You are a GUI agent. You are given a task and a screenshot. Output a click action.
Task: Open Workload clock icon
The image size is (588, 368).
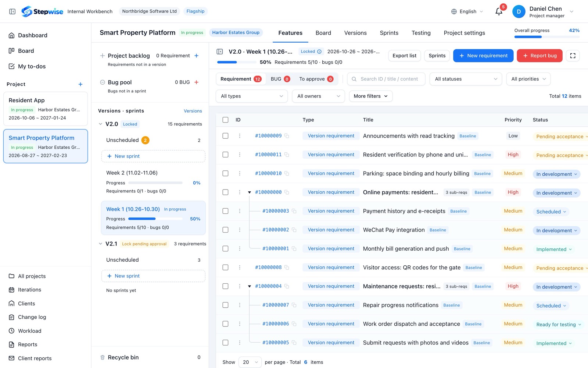click(x=11, y=331)
